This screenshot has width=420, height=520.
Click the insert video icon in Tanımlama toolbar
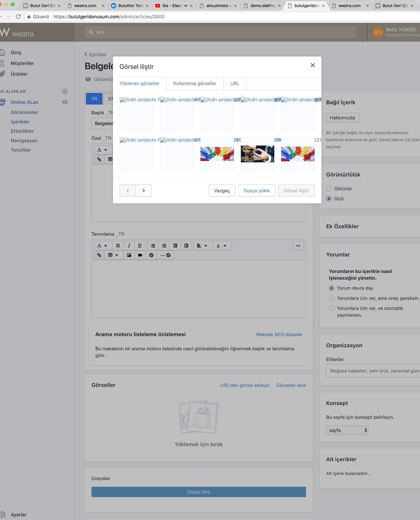tap(140, 255)
